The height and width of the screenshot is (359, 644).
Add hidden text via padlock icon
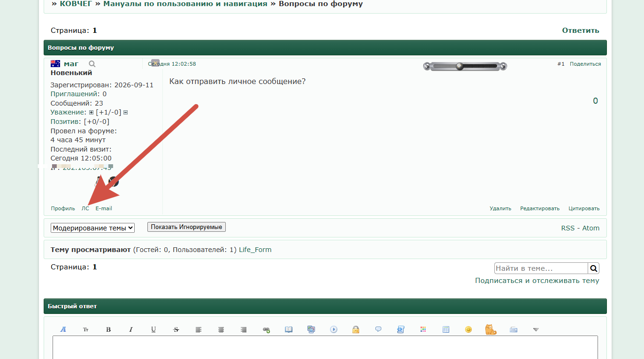point(356,329)
